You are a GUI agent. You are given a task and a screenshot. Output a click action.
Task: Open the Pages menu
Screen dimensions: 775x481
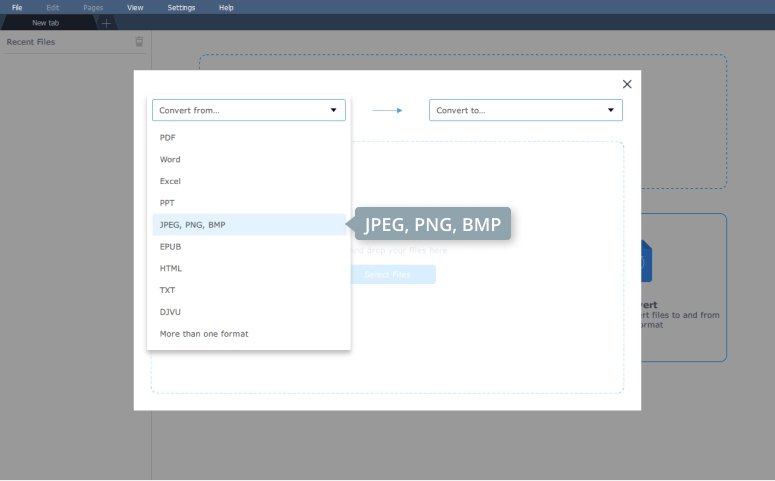(x=93, y=7)
